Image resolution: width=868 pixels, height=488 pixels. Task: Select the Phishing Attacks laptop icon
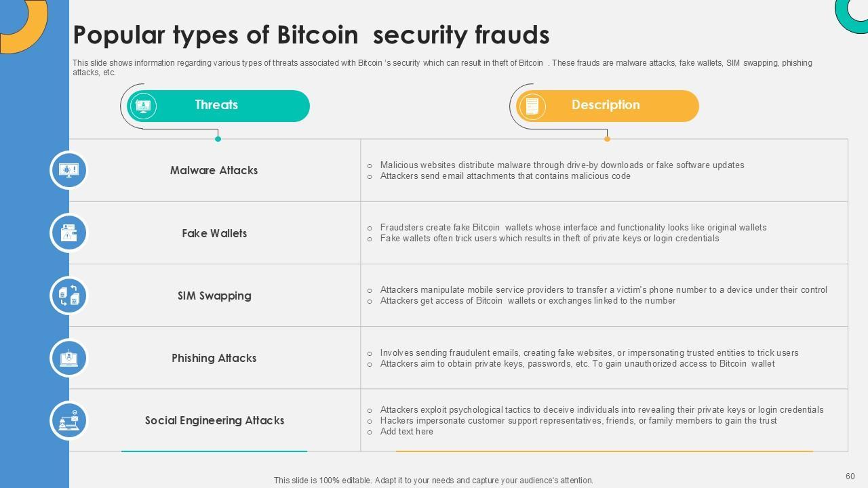68,358
